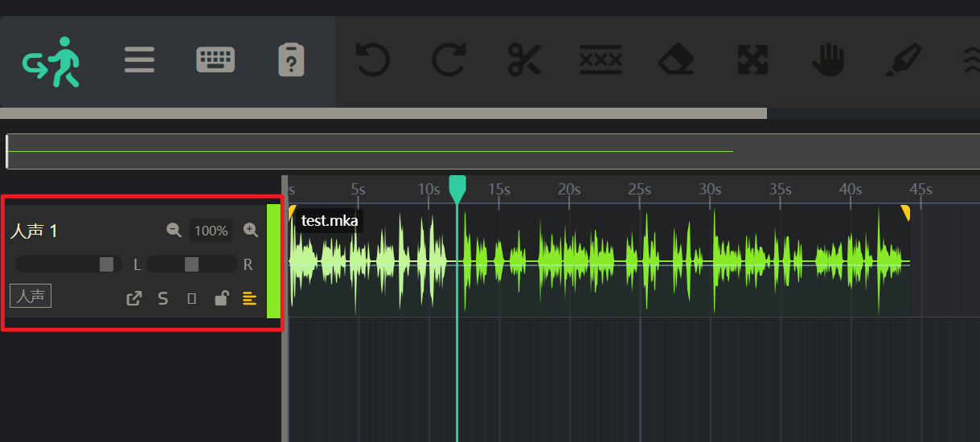Select the hand pan tool
Viewport: 980px width, 442px height.
pyautogui.click(x=828, y=60)
